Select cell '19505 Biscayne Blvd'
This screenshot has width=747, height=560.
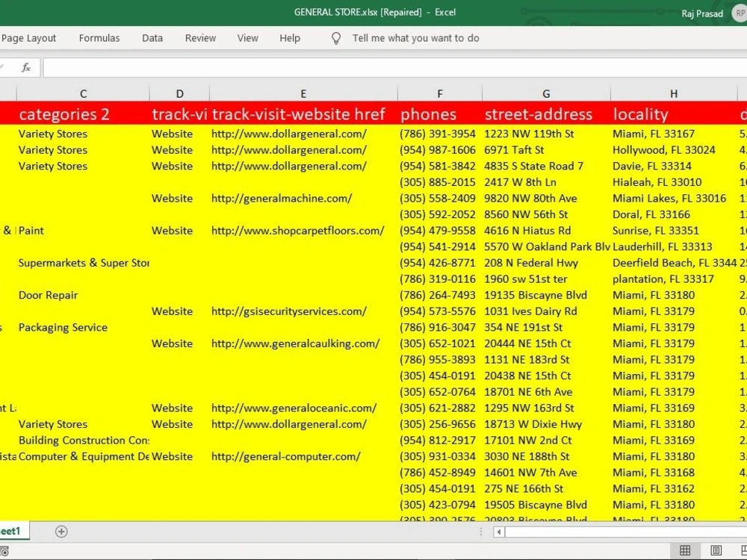click(x=547, y=505)
